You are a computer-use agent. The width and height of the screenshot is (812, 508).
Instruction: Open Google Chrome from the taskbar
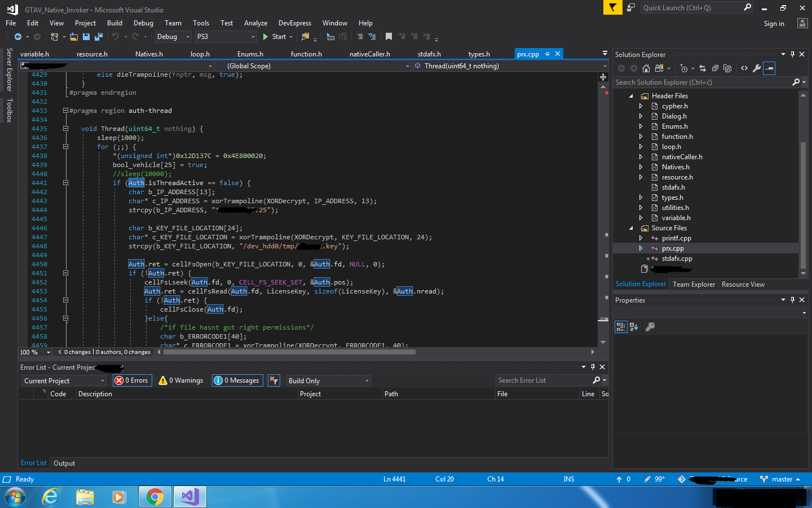(x=155, y=497)
